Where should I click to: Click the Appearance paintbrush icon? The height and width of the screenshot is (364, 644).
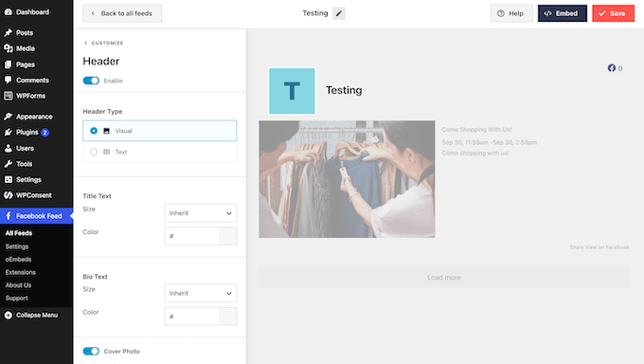pyautogui.click(x=9, y=117)
